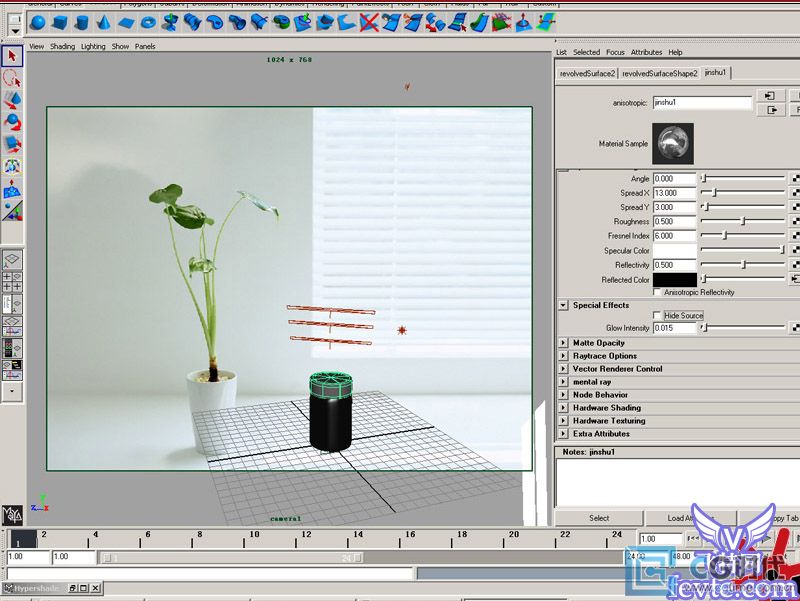Click the Reflectivity slider
The height and width of the screenshot is (601, 800).
click(743, 265)
